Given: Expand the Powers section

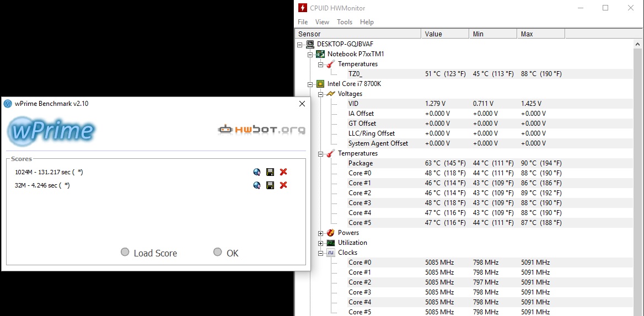Looking at the screenshot, I should 321,233.
